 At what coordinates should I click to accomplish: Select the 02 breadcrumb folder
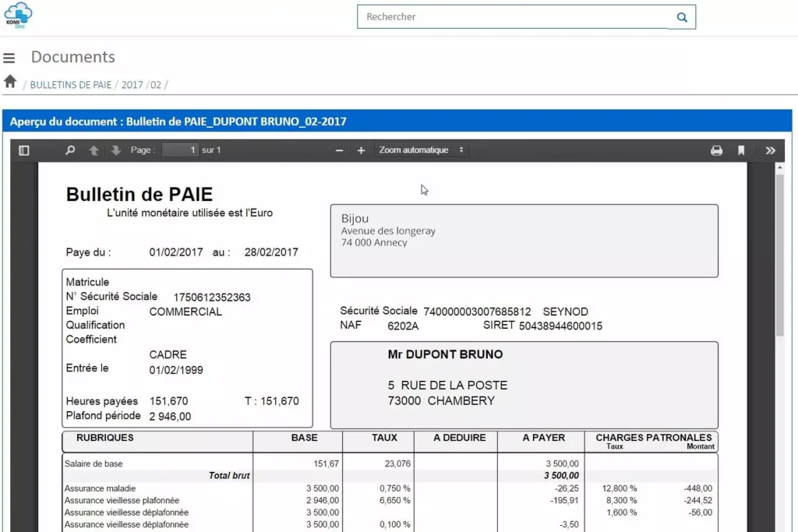[156, 85]
